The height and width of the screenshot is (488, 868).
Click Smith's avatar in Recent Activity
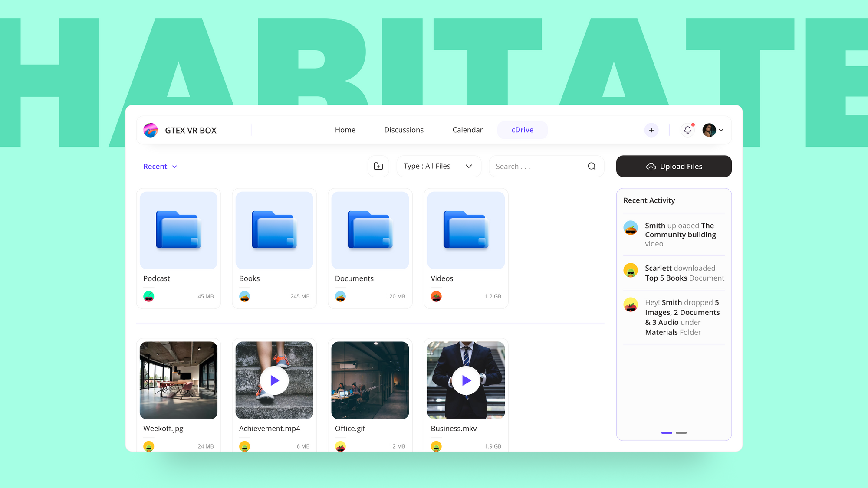click(x=630, y=227)
